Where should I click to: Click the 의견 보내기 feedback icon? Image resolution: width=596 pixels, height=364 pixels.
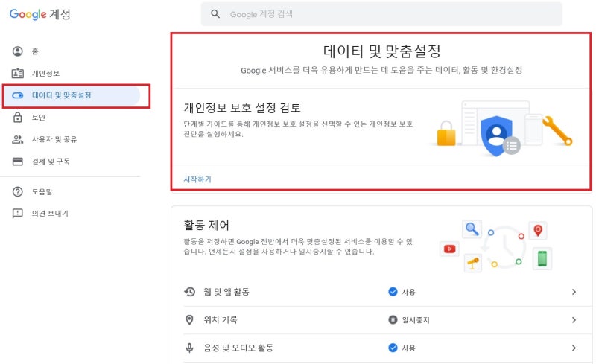(x=17, y=214)
